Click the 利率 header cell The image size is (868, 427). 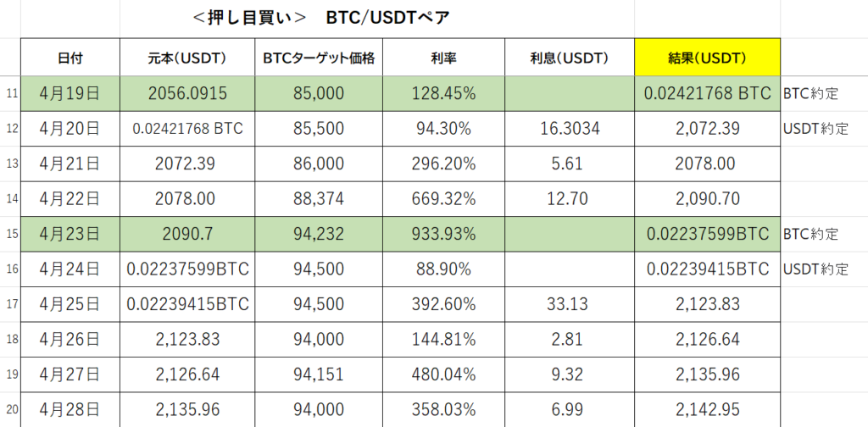coord(443,58)
